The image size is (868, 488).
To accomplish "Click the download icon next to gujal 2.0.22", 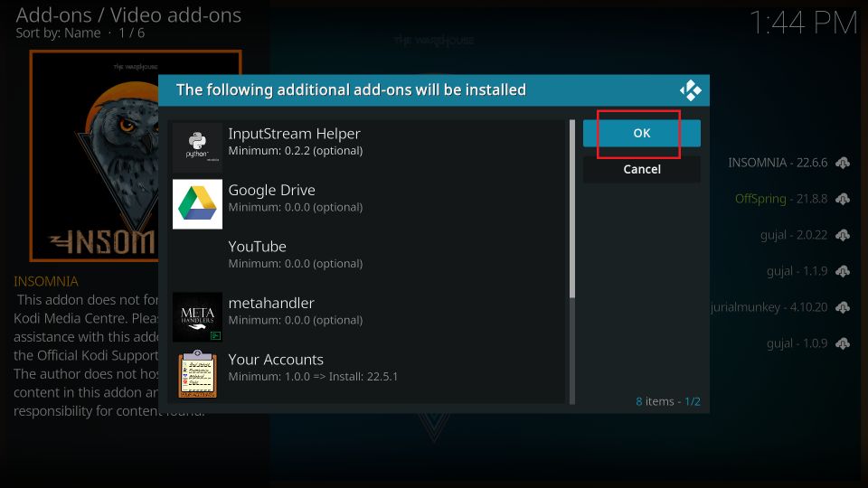I will point(843,235).
